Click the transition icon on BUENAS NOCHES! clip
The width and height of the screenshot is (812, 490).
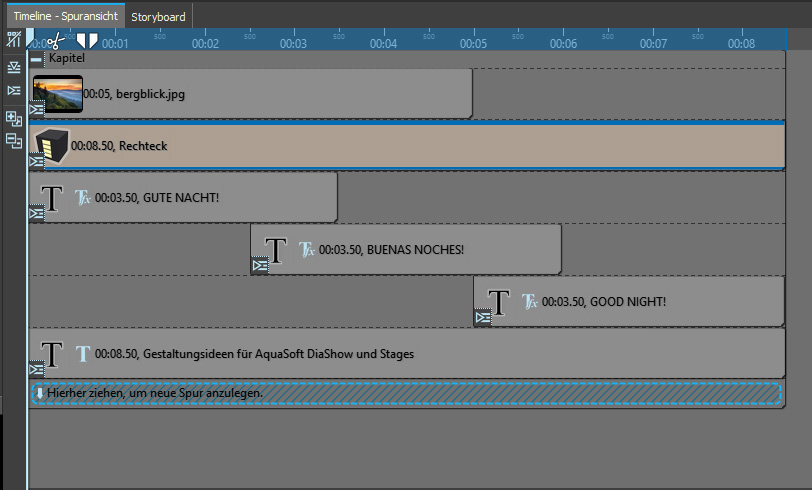pos(259,266)
